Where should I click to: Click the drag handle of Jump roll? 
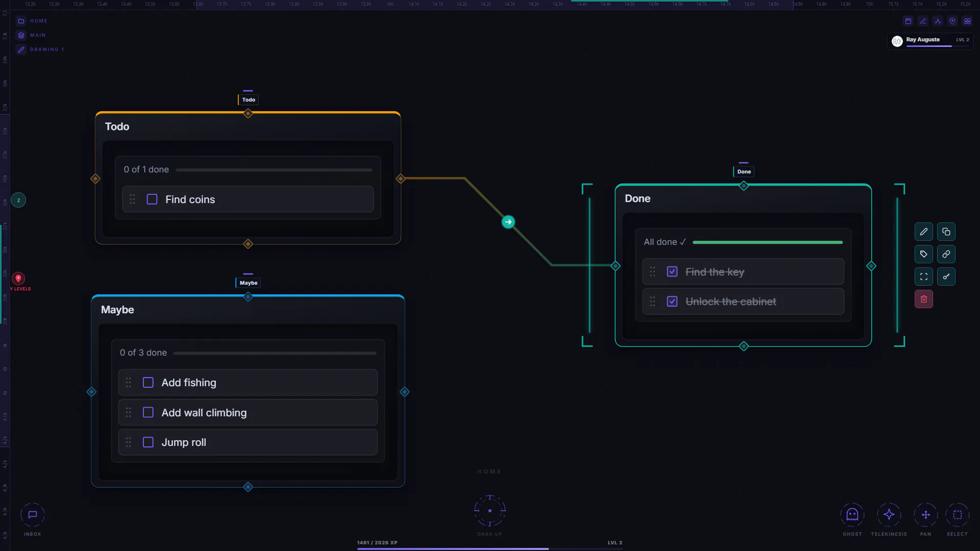click(129, 442)
